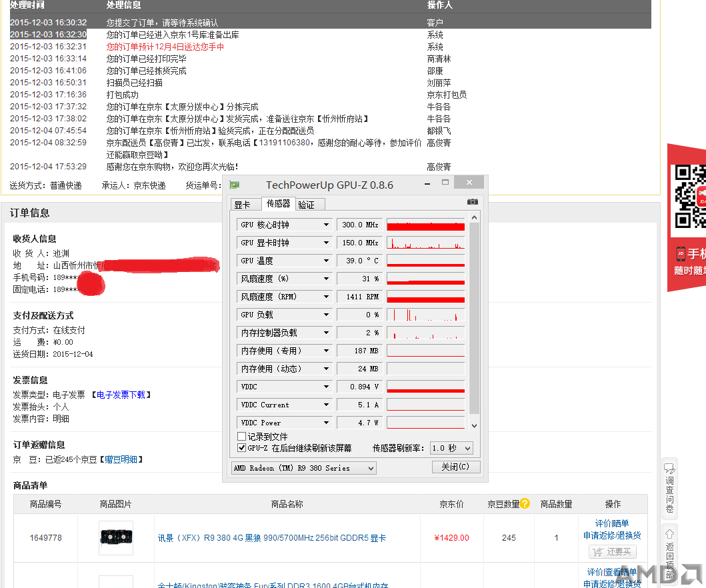Click the GPU-Z sensor list scroll down arrow

coord(474,425)
